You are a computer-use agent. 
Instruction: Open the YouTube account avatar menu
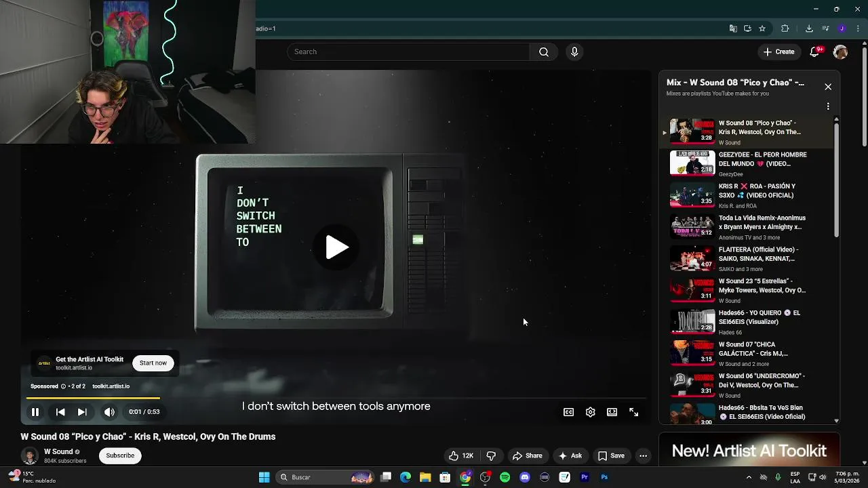pos(840,52)
